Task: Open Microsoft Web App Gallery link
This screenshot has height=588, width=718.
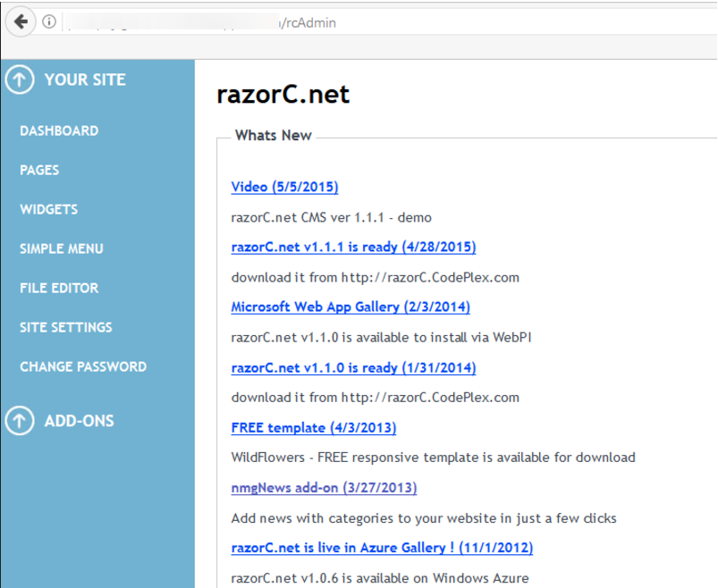Action: point(351,307)
